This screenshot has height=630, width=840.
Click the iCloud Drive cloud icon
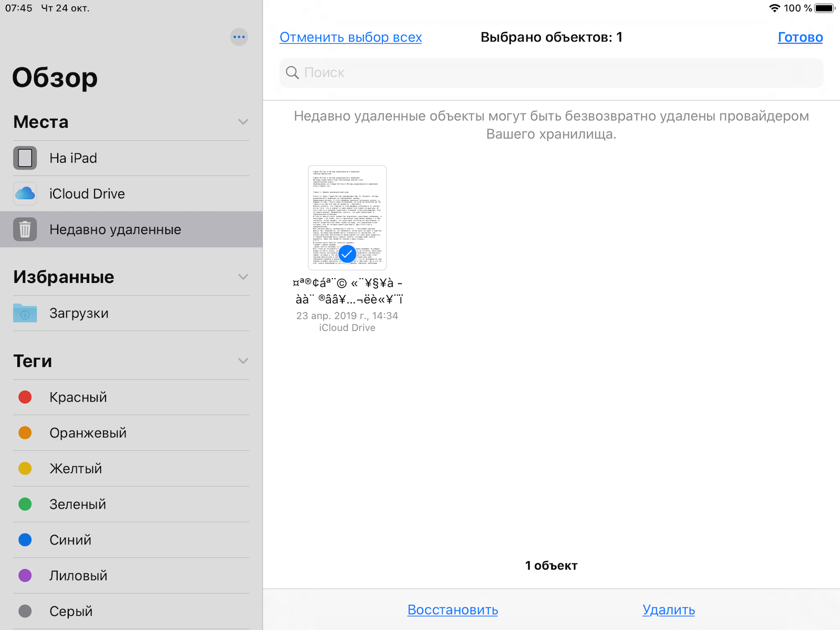point(25,194)
